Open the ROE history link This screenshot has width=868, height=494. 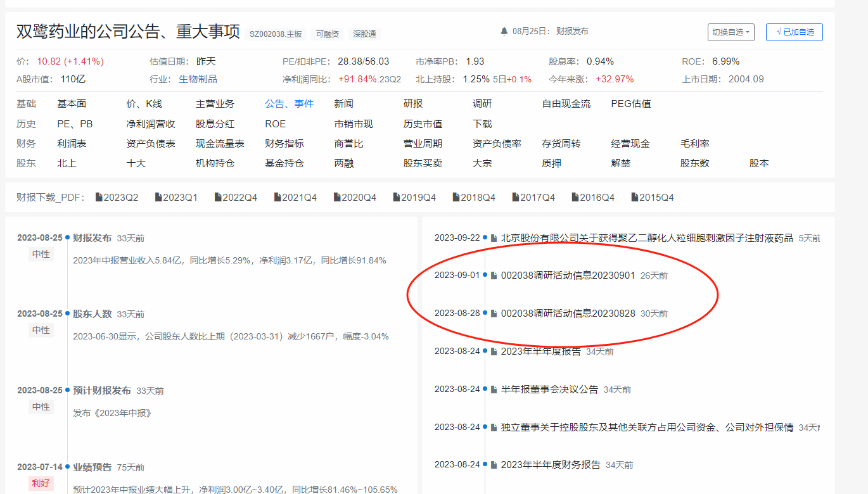[275, 124]
